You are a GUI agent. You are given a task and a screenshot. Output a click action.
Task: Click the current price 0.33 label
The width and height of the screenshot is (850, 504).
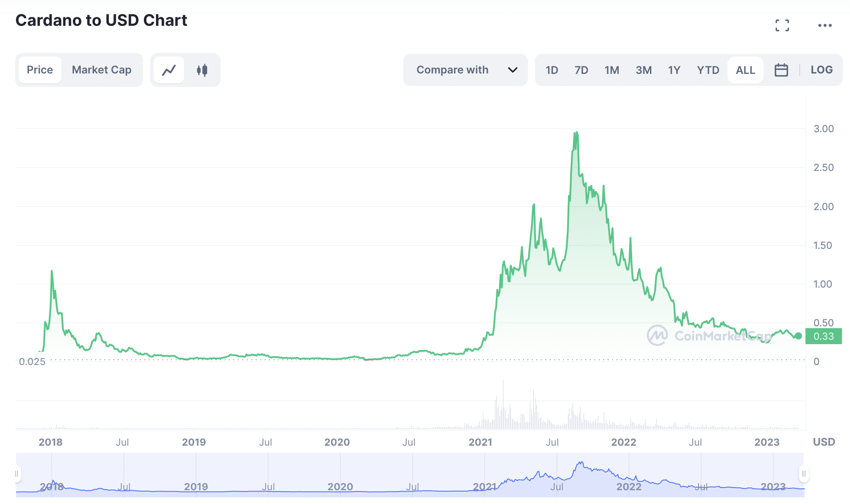[x=823, y=336]
